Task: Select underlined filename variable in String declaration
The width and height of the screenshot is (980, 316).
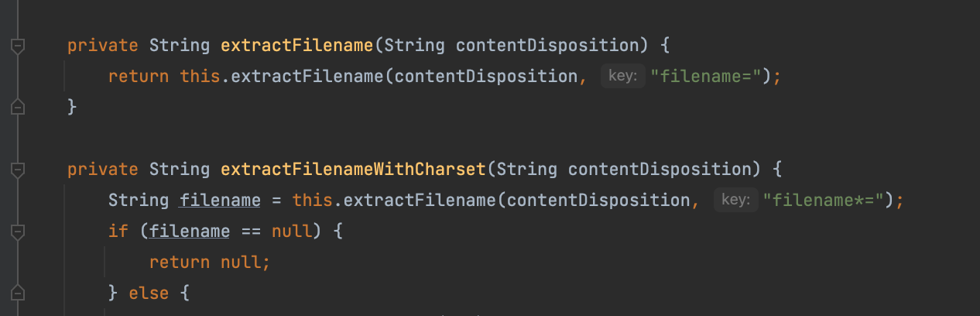Action: coord(220,200)
